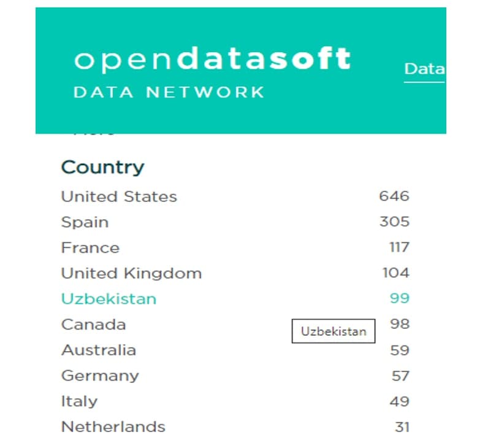Select Germany in the country list
The image size is (477, 448).
[x=100, y=376]
